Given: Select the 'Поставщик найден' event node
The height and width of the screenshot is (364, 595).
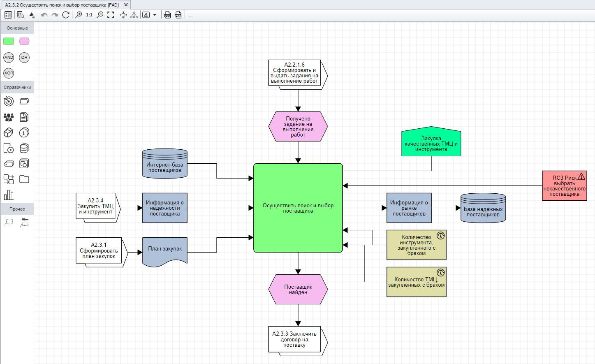Looking at the screenshot, I should tap(298, 290).
